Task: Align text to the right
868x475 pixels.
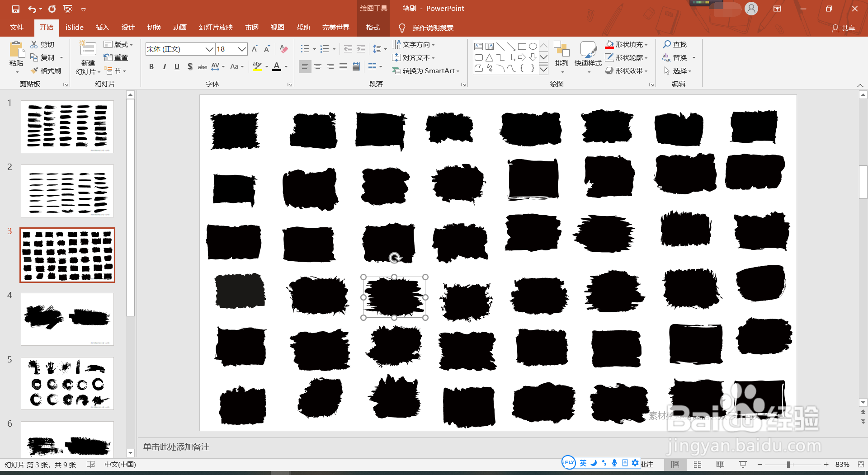Action: 330,67
